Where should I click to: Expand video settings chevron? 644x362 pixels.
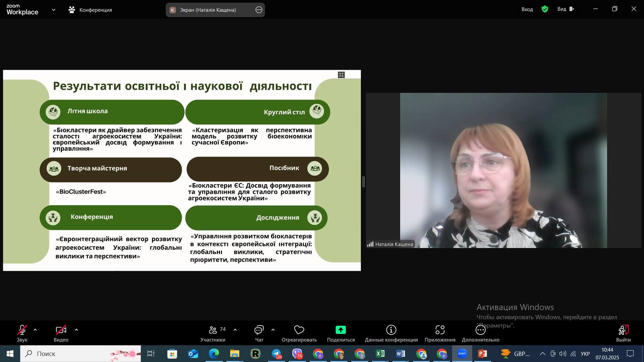76,330
